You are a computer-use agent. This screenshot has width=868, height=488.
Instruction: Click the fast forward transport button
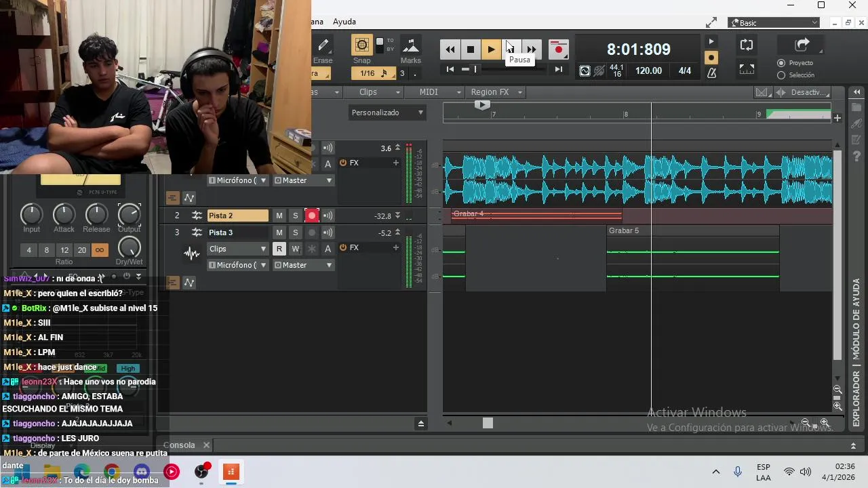532,49
